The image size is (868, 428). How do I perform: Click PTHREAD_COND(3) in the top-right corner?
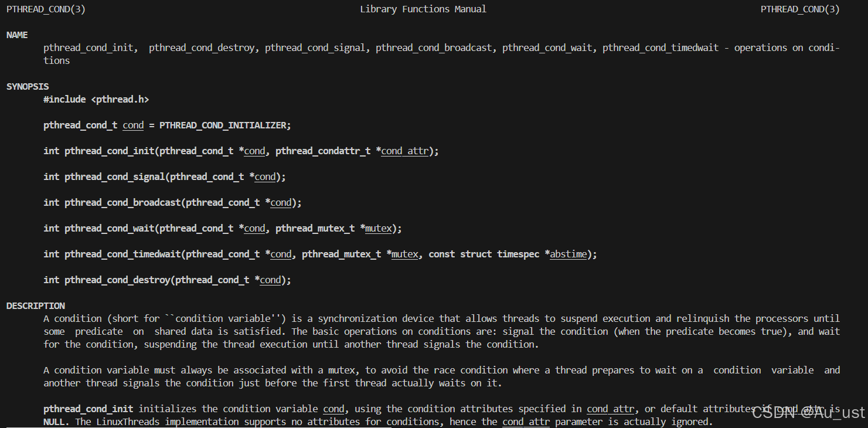pos(799,9)
